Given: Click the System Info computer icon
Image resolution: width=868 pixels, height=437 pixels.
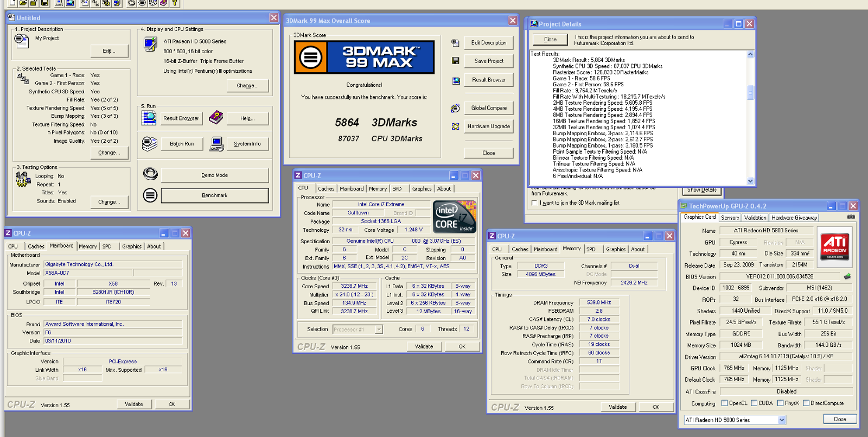Looking at the screenshot, I should pyautogui.click(x=216, y=143).
